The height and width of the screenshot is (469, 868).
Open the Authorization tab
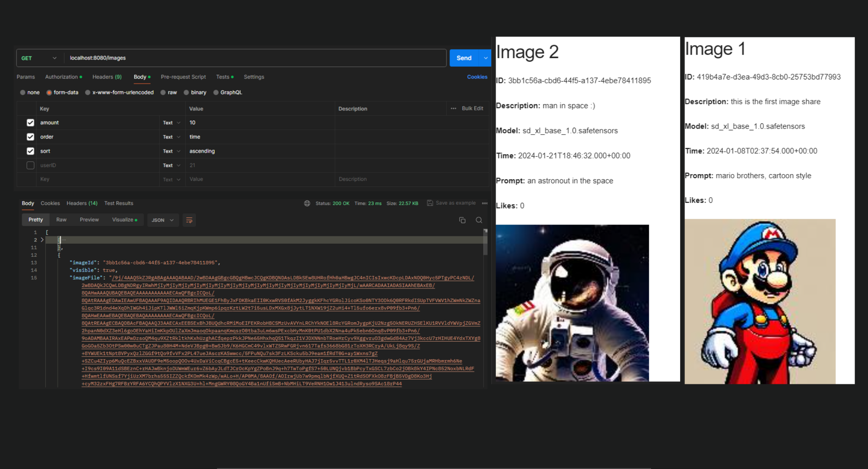pyautogui.click(x=63, y=77)
